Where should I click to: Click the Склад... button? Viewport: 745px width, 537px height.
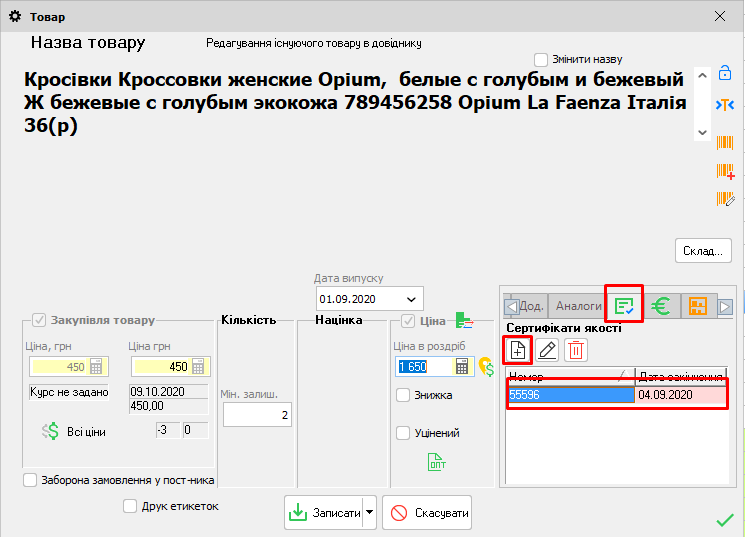(x=704, y=250)
